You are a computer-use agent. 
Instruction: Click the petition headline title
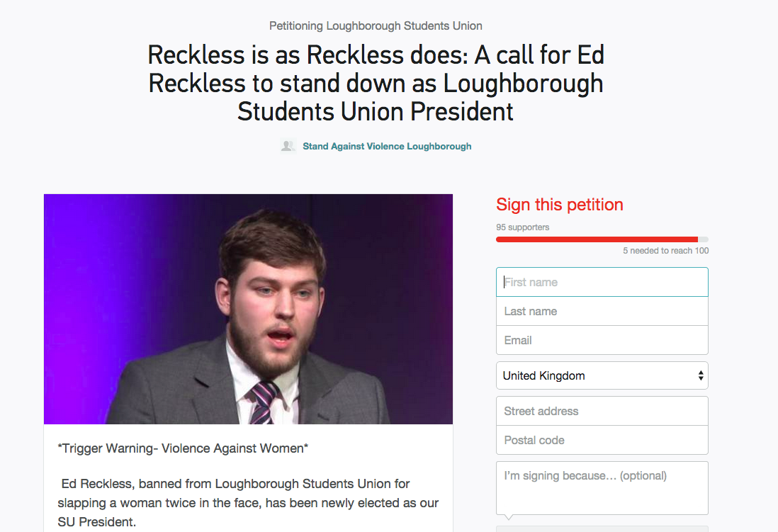(x=376, y=83)
